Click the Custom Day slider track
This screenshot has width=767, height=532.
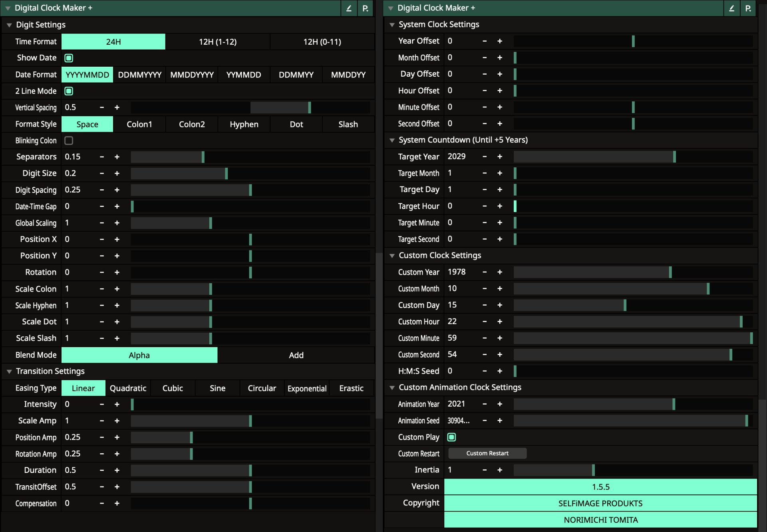point(633,305)
